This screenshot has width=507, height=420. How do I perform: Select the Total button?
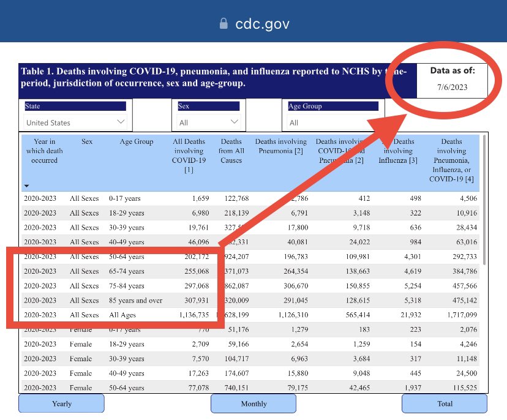(445, 403)
